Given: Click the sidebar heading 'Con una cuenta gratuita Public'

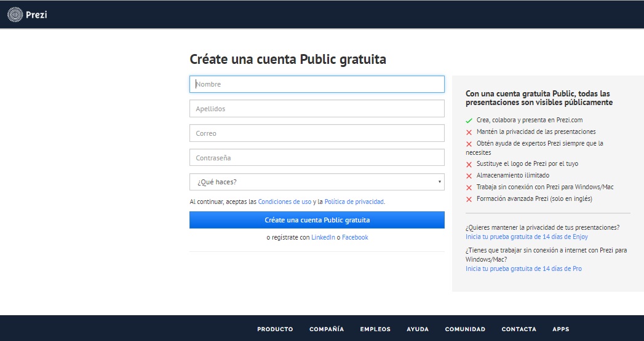Looking at the screenshot, I should point(539,98).
